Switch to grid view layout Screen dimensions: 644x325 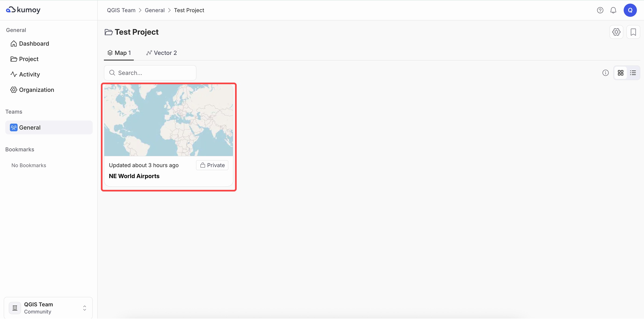(x=621, y=73)
